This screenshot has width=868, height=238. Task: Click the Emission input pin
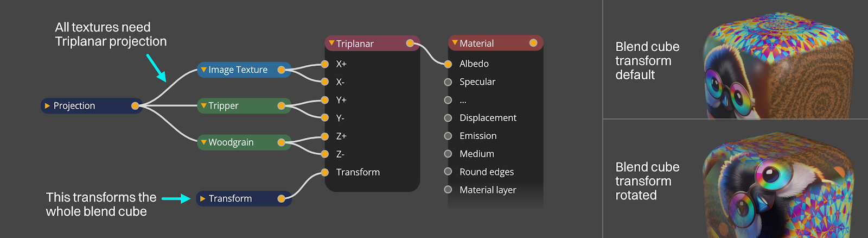pyautogui.click(x=448, y=136)
